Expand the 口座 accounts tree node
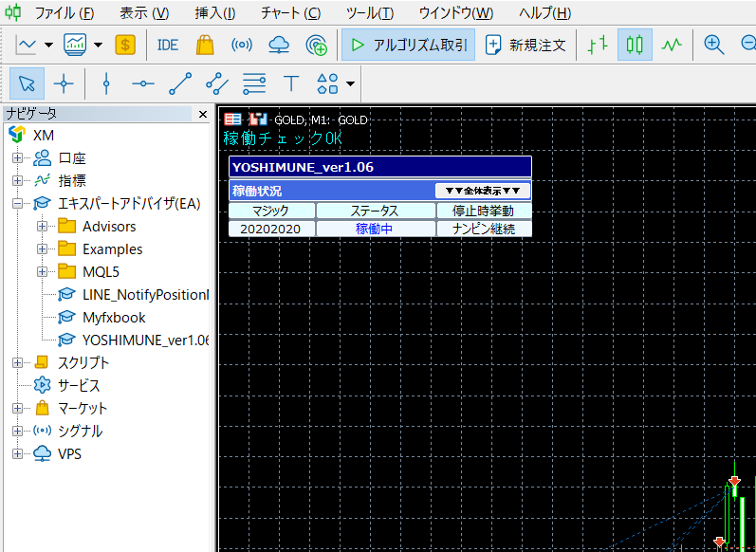The height and width of the screenshot is (552, 756). point(17,157)
